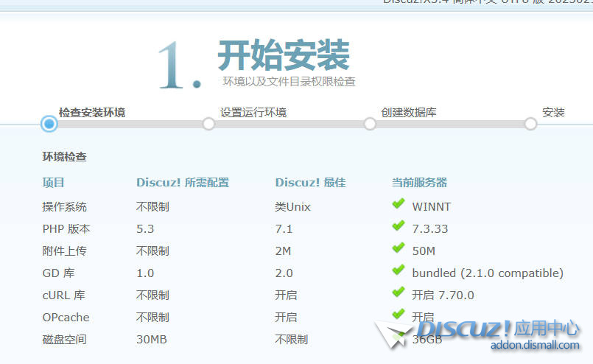Screen dimensions: 593x364
Task: Select the 检查安装环境 step circle
Action: point(49,124)
